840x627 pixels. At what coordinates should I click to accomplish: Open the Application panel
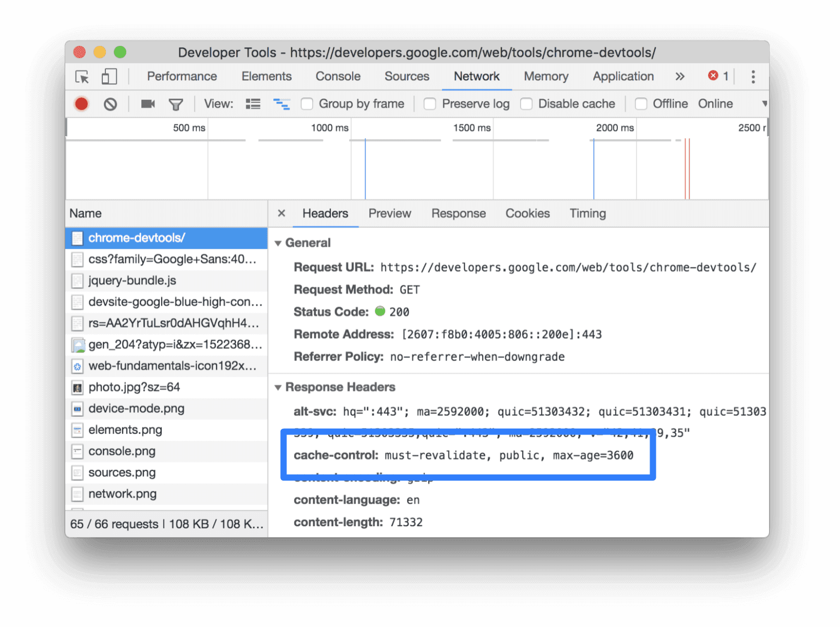click(623, 77)
